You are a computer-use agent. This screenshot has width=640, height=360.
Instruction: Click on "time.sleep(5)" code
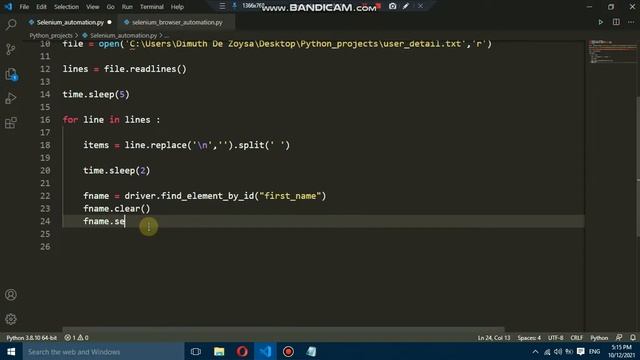(x=96, y=94)
